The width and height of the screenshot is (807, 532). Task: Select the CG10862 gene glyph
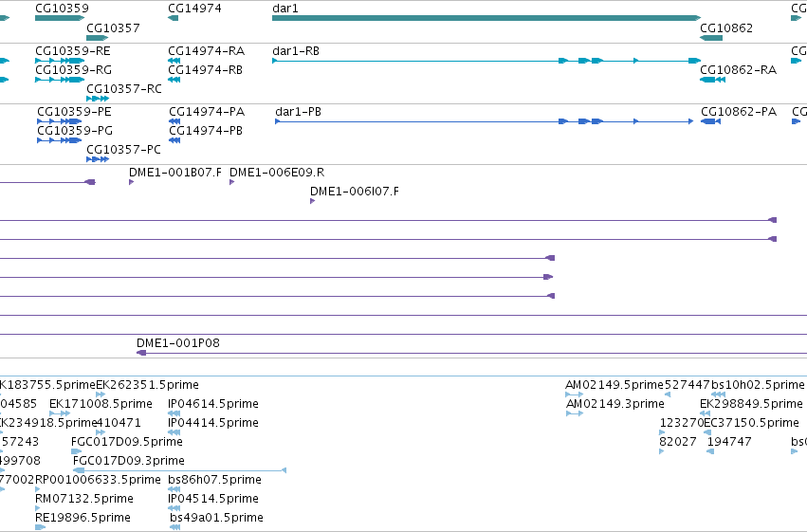tap(711, 38)
